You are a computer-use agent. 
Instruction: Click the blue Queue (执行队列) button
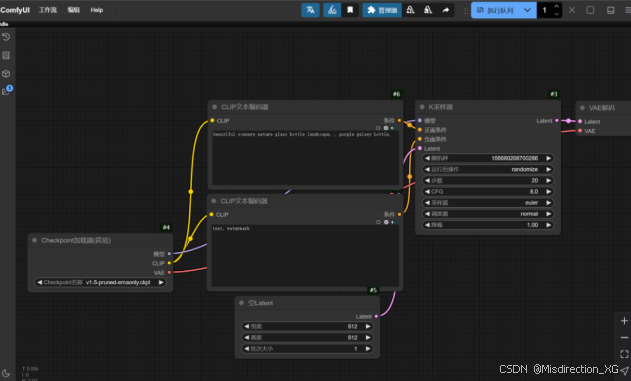tap(495, 10)
